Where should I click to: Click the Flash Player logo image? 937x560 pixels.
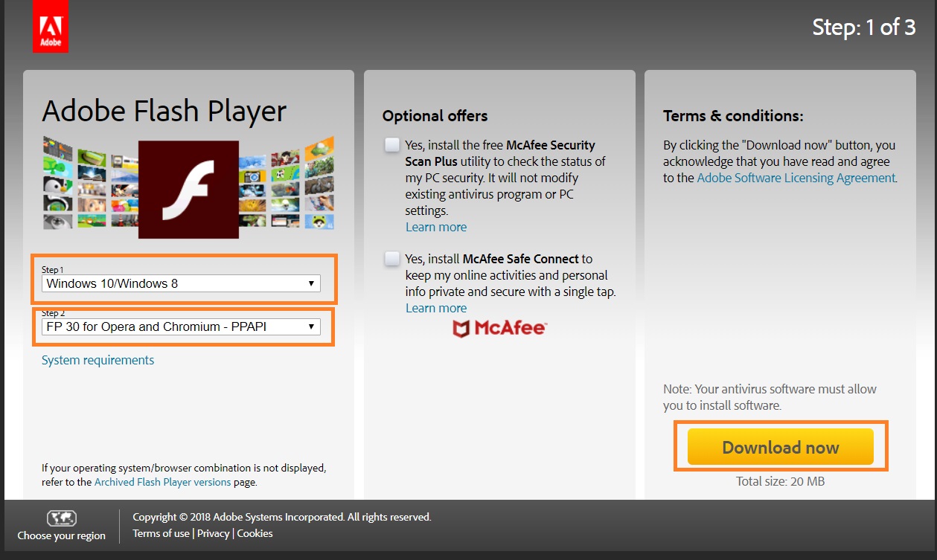188,190
